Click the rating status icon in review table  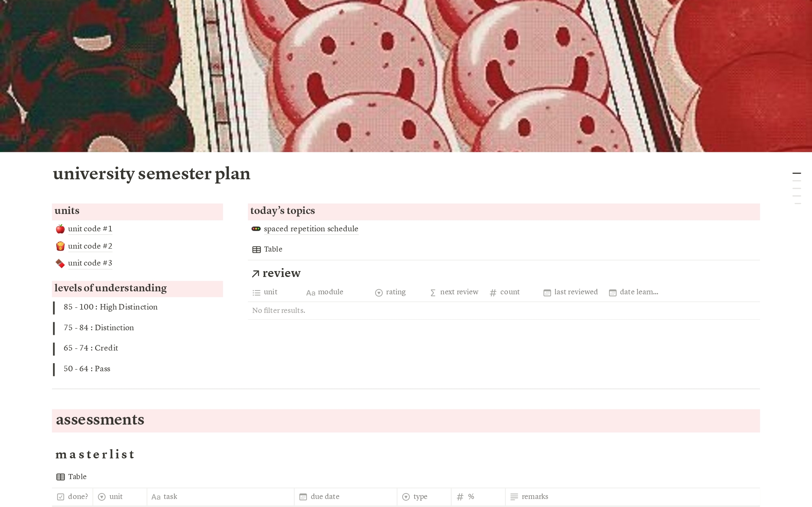pyautogui.click(x=379, y=291)
